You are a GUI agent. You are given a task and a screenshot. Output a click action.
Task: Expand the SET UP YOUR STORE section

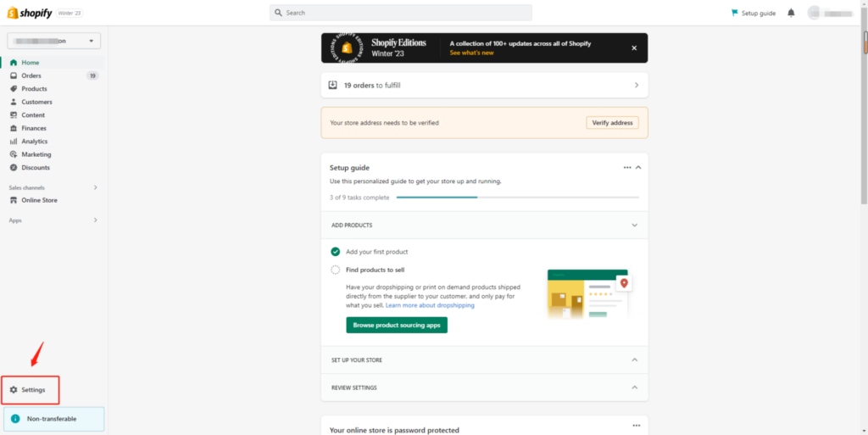634,360
